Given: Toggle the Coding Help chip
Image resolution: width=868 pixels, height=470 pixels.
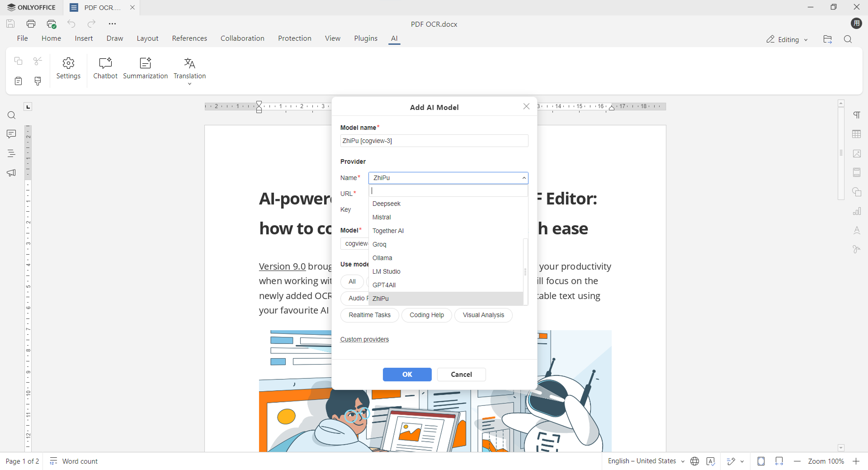Looking at the screenshot, I should 427,315.
